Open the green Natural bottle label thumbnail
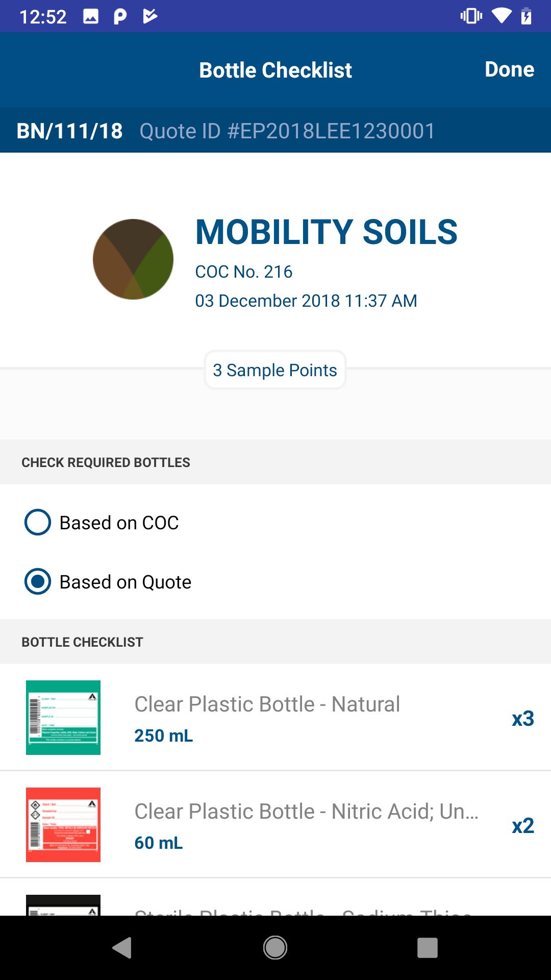551x980 pixels. click(63, 718)
